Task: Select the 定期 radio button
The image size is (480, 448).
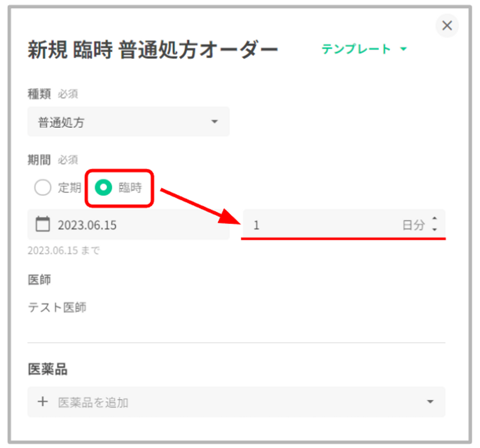Action: (43, 188)
